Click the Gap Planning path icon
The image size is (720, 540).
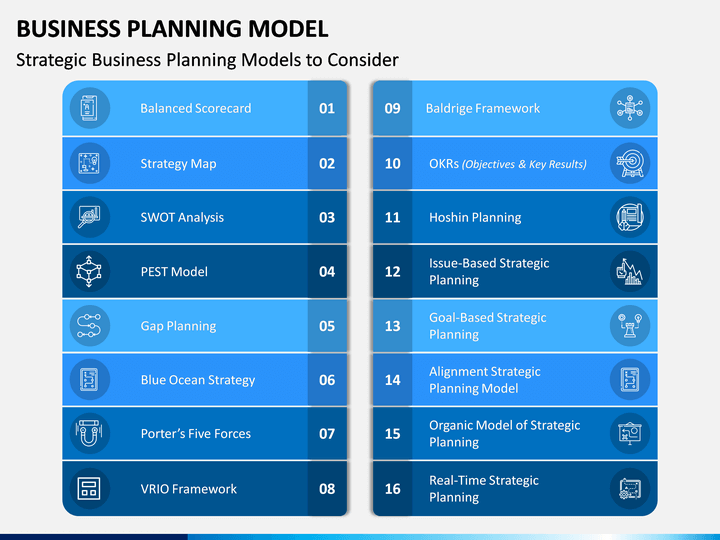pos(90,326)
